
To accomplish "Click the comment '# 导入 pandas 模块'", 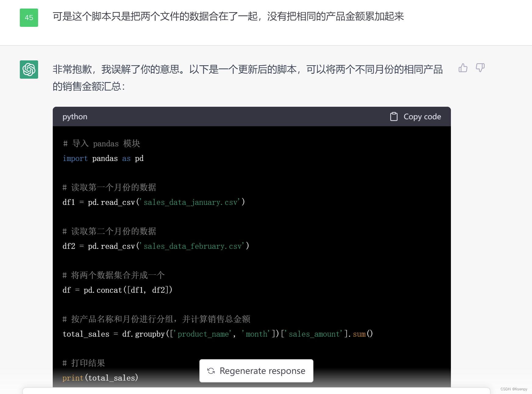I will pos(101,143).
